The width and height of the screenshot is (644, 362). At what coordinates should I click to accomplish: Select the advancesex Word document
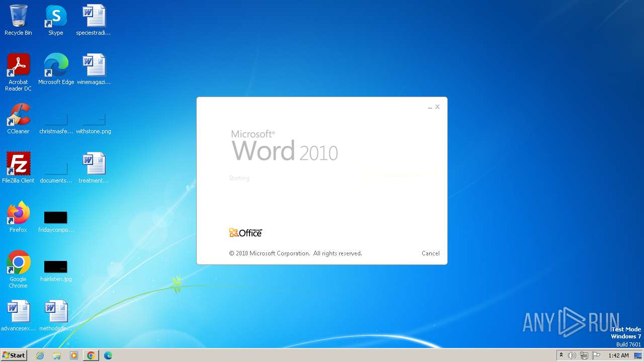click(x=18, y=316)
